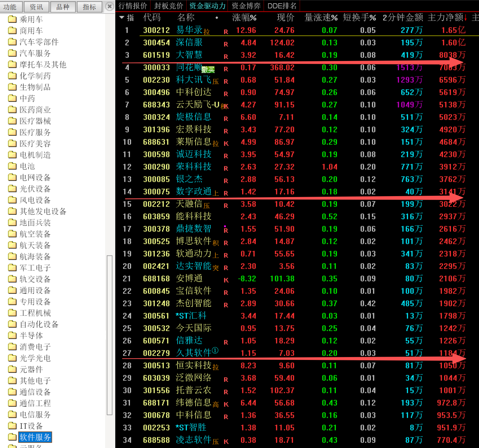Viewport: 479px width, 448px height.
Task: Click the K marker for 莱斯信息
Action: [226, 144]
